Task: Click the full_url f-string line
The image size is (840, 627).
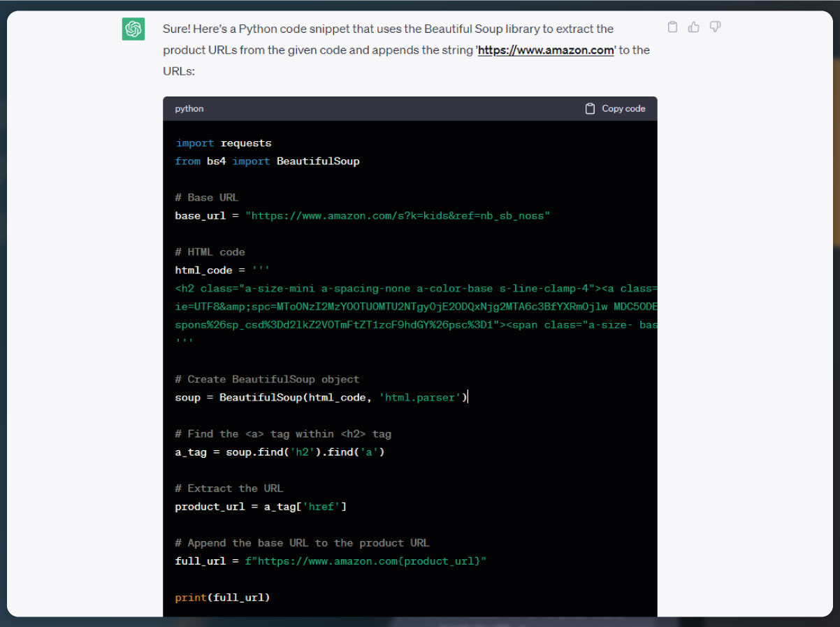Action: [x=330, y=561]
